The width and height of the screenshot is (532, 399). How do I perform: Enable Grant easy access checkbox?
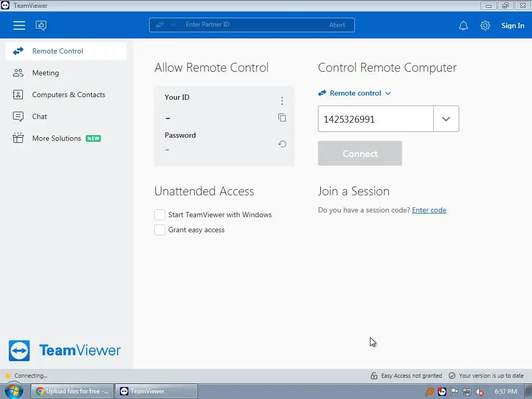tap(160, 230)
